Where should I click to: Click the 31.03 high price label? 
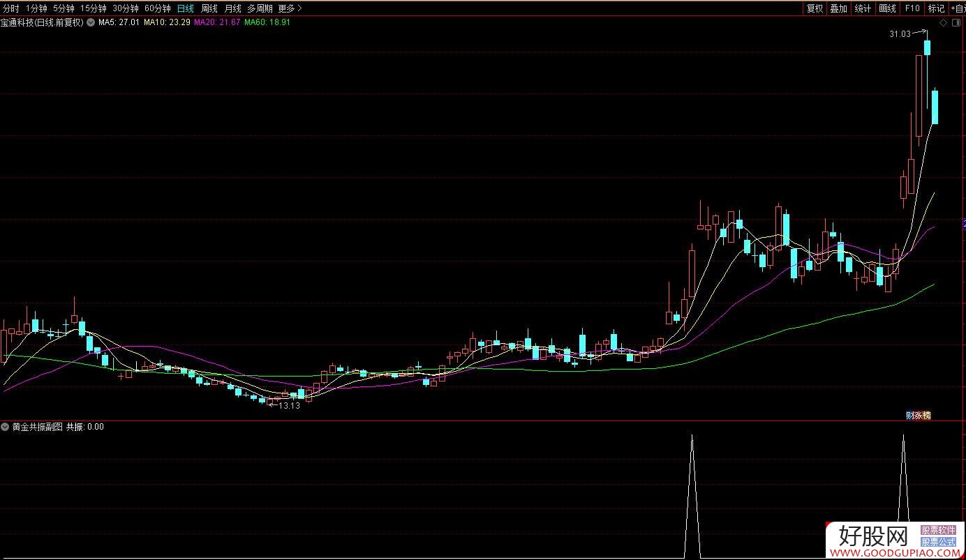(900, 34)
